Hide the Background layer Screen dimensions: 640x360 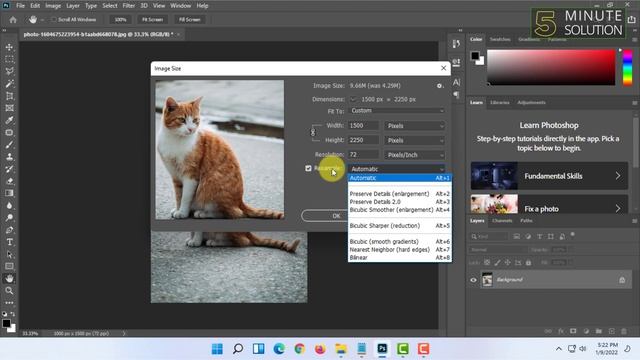473,280
